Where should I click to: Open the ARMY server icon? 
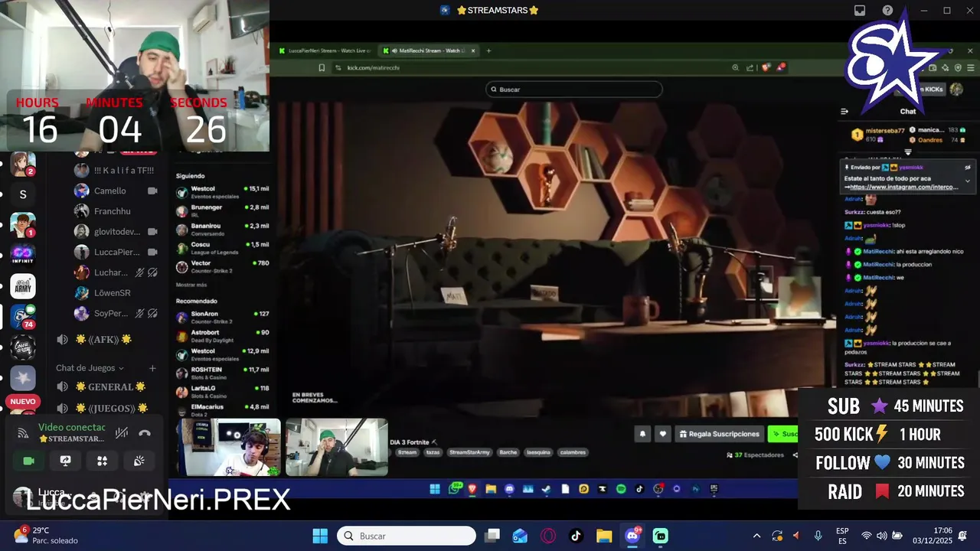(23, 285)
